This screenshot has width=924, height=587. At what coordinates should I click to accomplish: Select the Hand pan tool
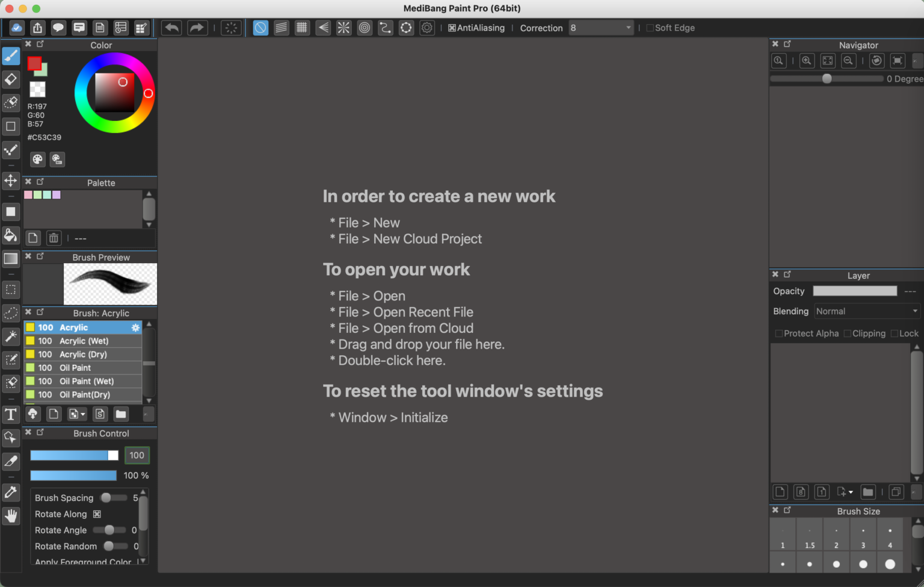tap(11, 516)
